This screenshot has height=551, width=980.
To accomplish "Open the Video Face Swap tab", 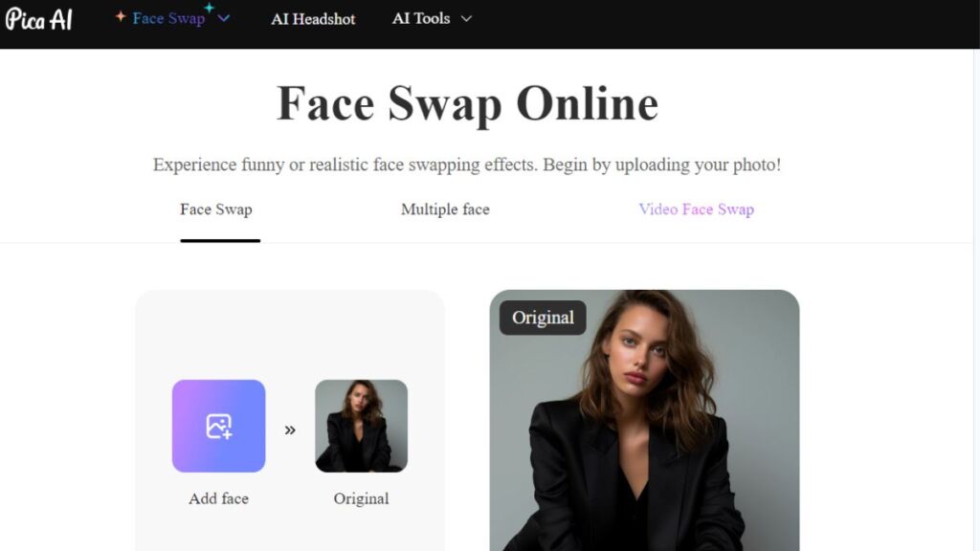I will tap(697, 209).
